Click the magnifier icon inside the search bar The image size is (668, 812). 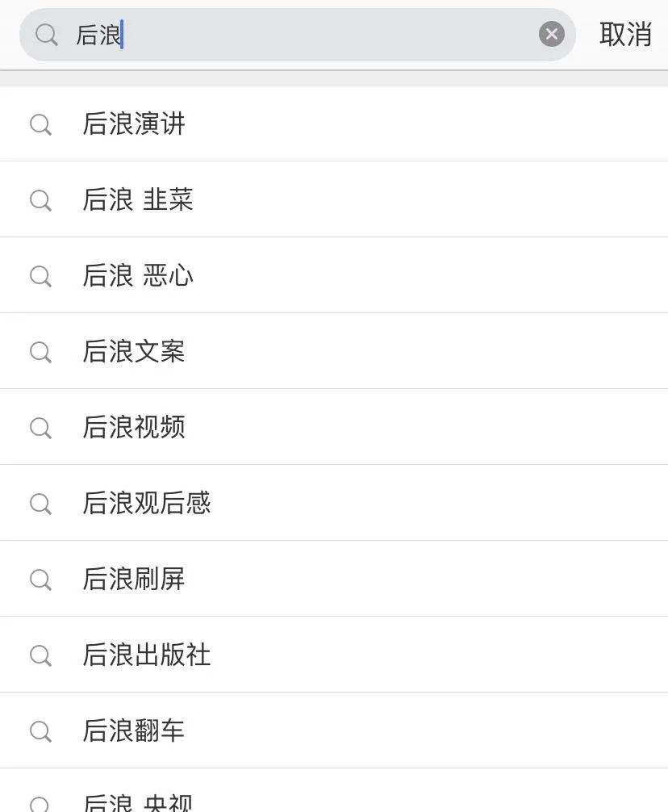(47, 36)
